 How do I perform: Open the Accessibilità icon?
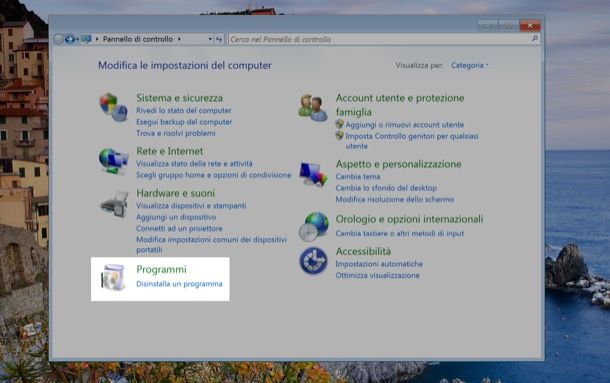tap(314, 261)
